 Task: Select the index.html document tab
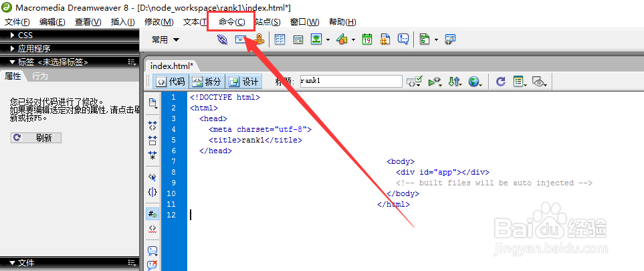coord(171,66)
